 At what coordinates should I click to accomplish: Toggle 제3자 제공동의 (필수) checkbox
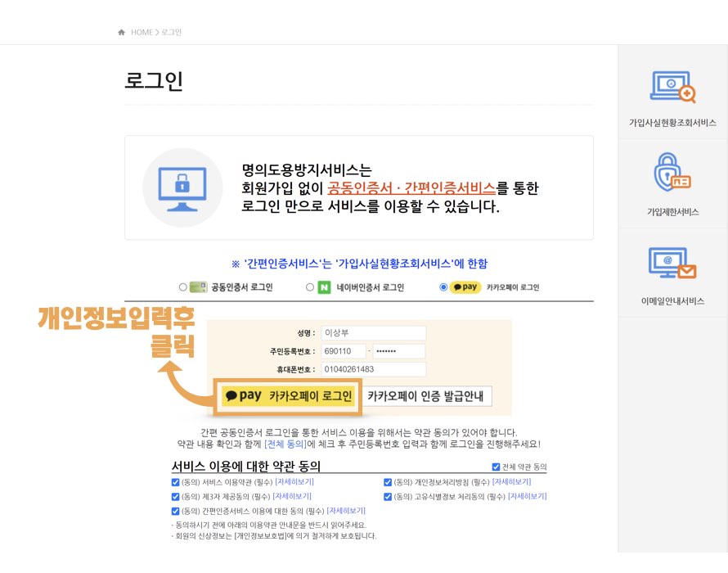[x=176, y=497]
